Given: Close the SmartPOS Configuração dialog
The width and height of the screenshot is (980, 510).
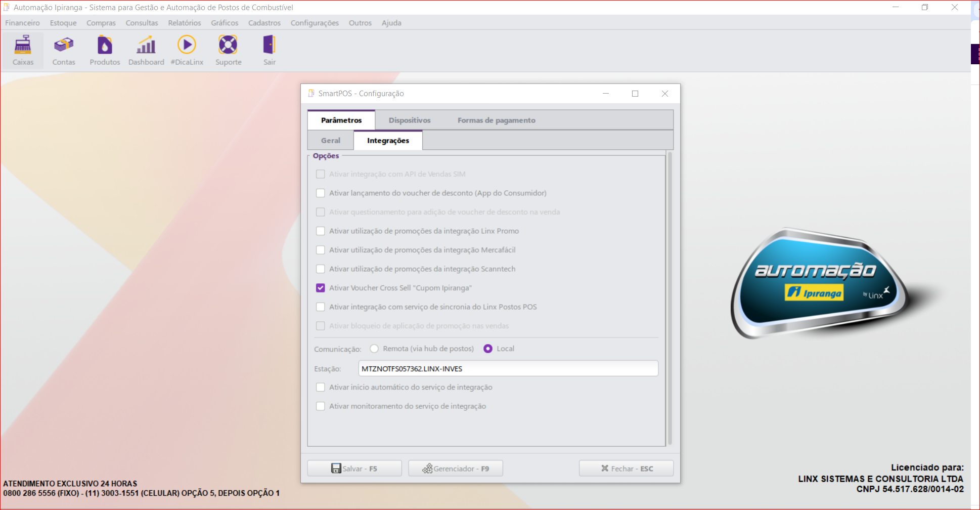Looking at the screenshot, I should coord(665,94).
